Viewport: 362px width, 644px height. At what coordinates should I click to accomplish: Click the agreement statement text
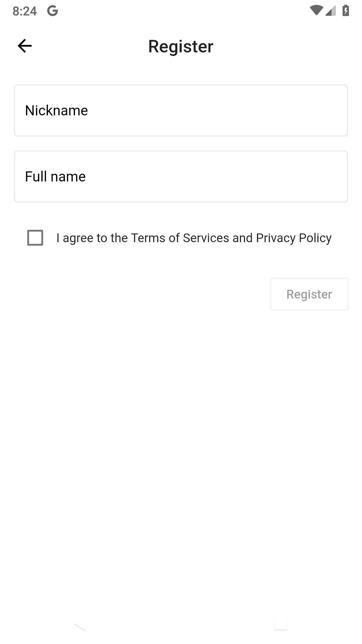pos(194,237)
